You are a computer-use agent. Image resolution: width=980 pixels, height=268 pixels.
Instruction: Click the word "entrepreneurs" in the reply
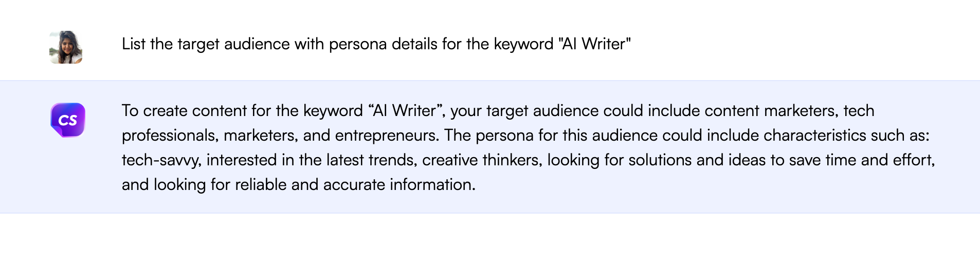coord(387,136)
